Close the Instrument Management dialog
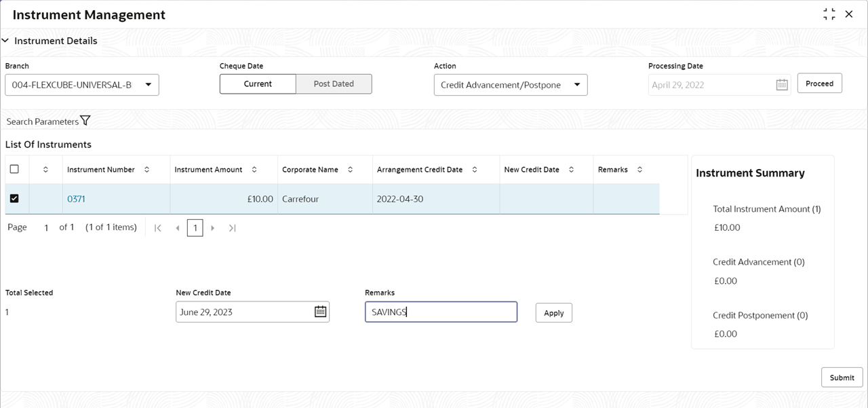The image size is (868, 408). pos(849,14)
